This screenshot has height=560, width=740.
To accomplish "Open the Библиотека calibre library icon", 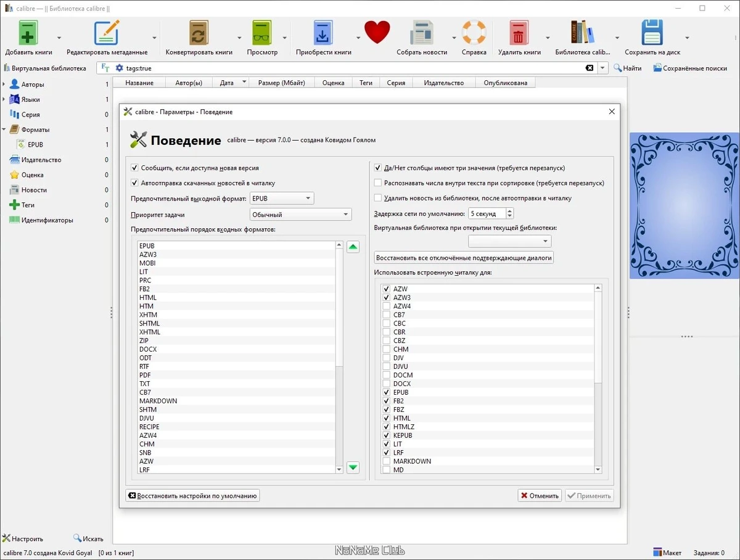I will click(x=582, y=33).
